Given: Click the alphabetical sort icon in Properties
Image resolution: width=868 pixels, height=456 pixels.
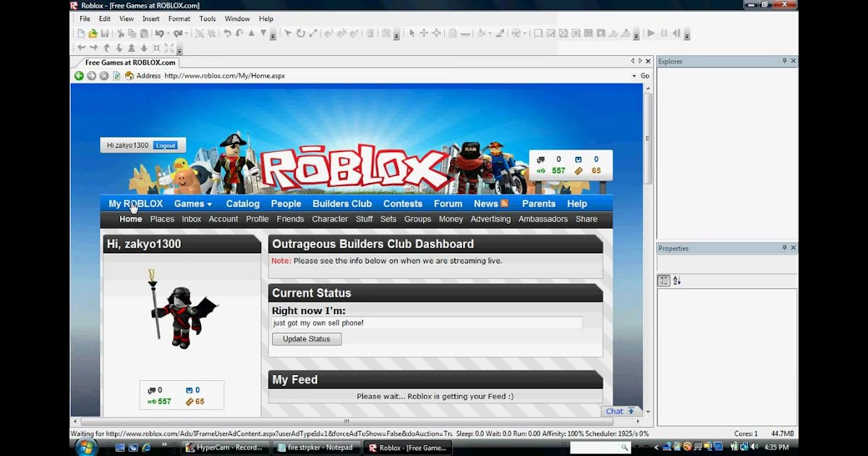Looking at the screenshot, I should (x=677, y=281).
